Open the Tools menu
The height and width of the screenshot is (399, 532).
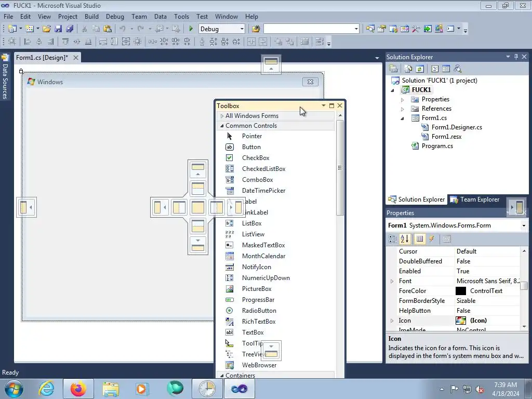(x=181, y=16)
